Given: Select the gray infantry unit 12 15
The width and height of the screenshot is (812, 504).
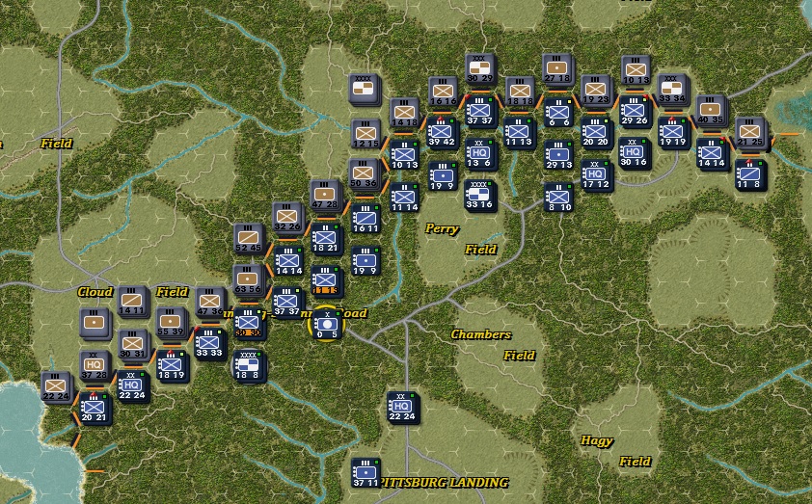Looking at the screenshot, I should (365, 134).
